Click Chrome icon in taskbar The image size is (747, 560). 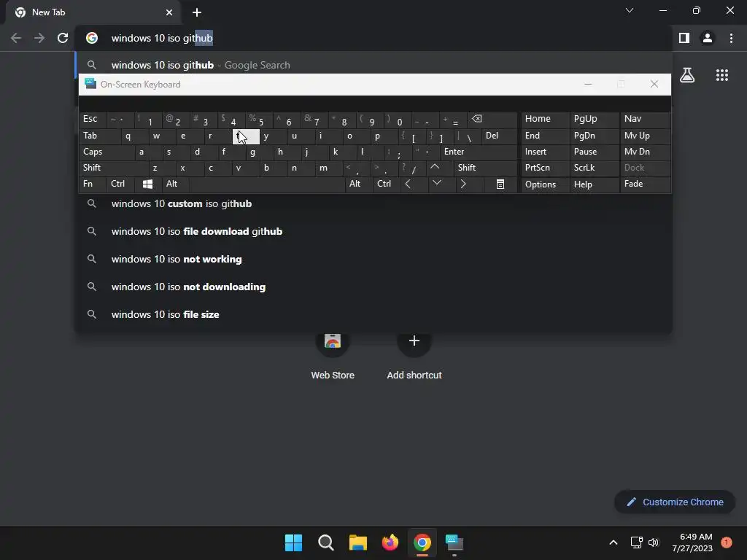tap(422, 542)
